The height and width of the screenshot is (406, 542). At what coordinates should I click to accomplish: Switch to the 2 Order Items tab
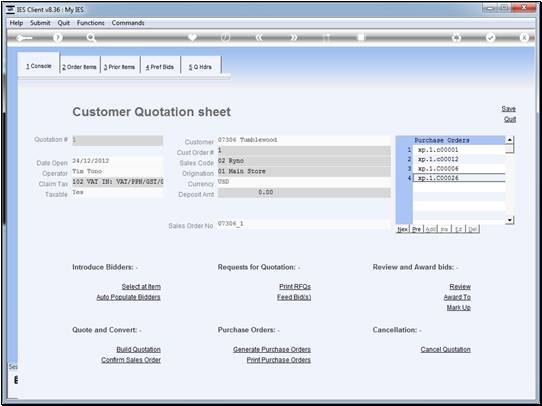(x=80, y=67)
